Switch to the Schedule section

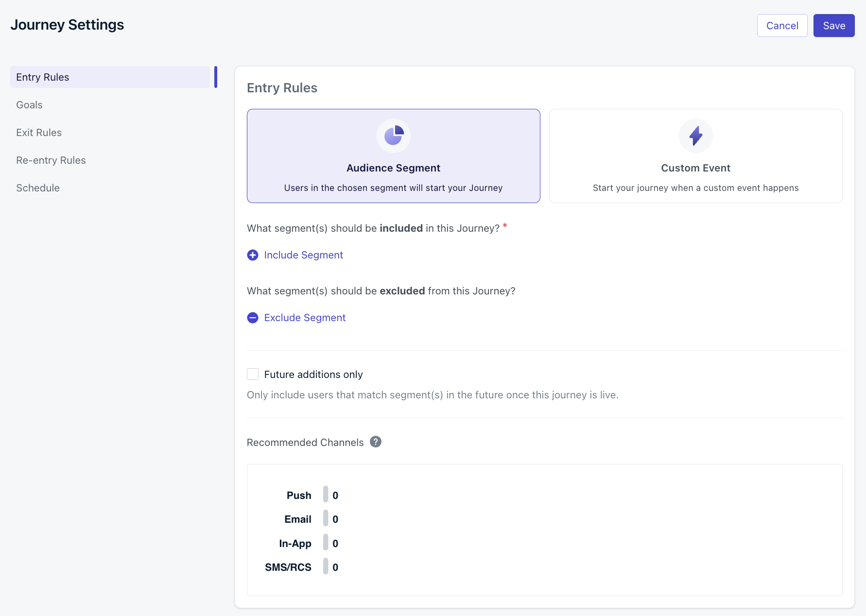click(38, 188)
